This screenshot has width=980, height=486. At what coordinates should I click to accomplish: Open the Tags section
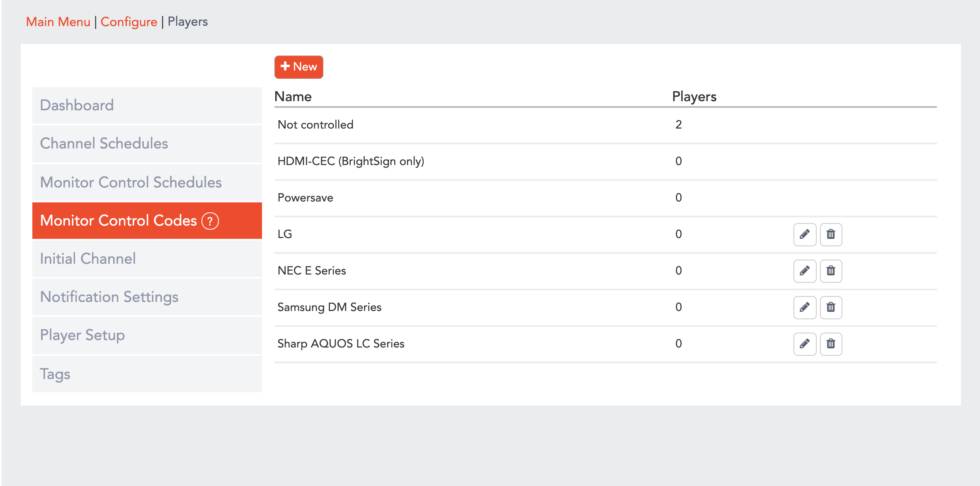pyautogui.click(x=147, y=374)
